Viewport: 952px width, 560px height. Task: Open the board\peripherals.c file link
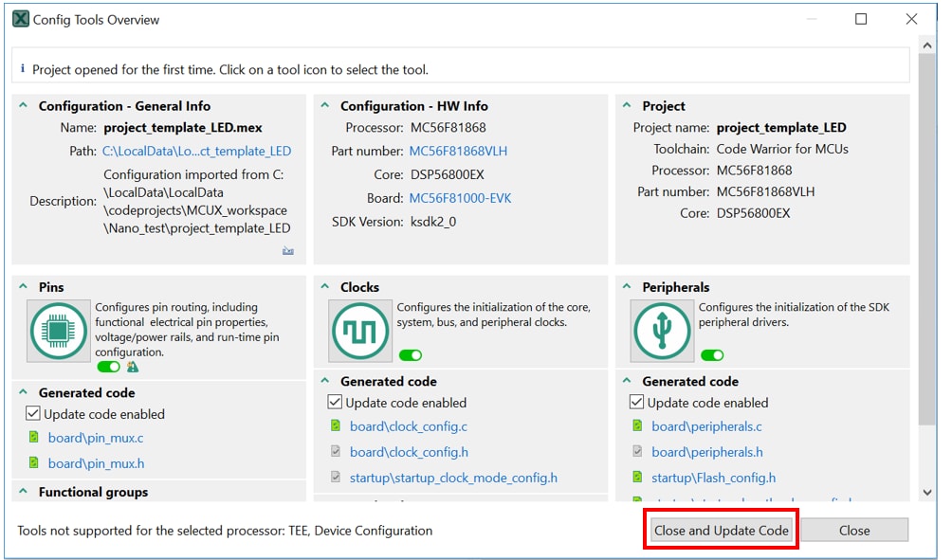click(x=706, y=426)
